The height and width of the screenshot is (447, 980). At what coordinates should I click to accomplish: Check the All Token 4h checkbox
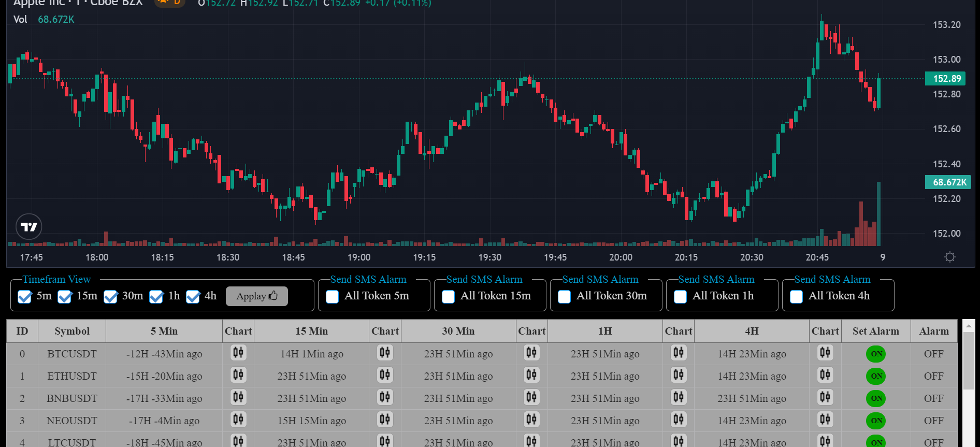[797, 296]
